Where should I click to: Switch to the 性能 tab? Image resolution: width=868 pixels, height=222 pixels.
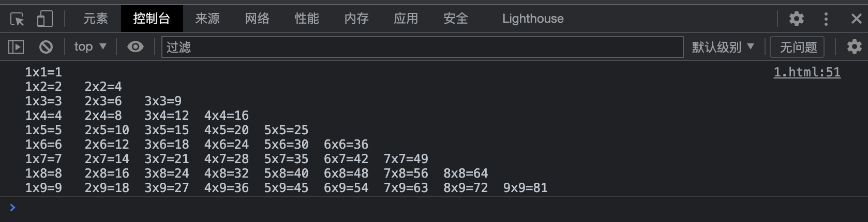point(307,19)
